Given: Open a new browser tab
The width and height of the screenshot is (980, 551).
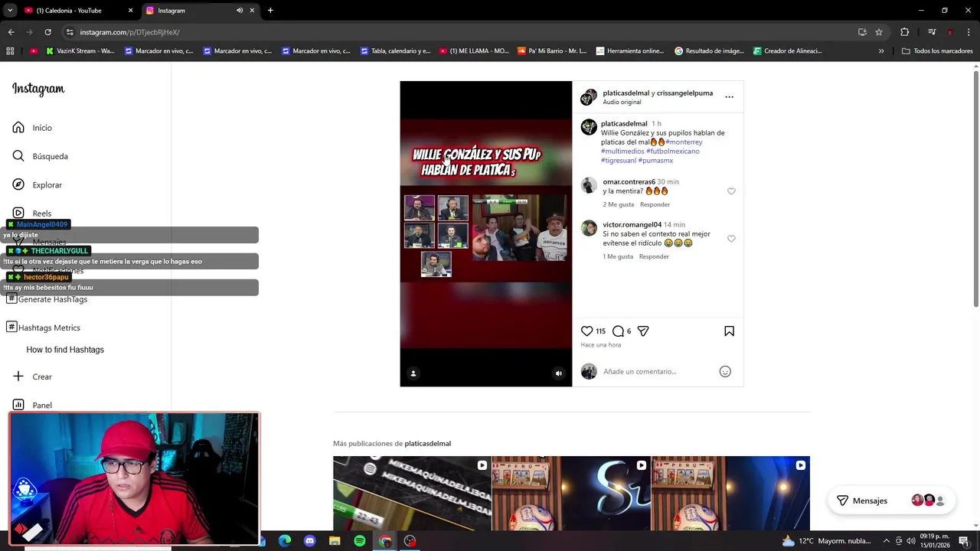Looking at the screenshot, I should click(x=270, y=11).
